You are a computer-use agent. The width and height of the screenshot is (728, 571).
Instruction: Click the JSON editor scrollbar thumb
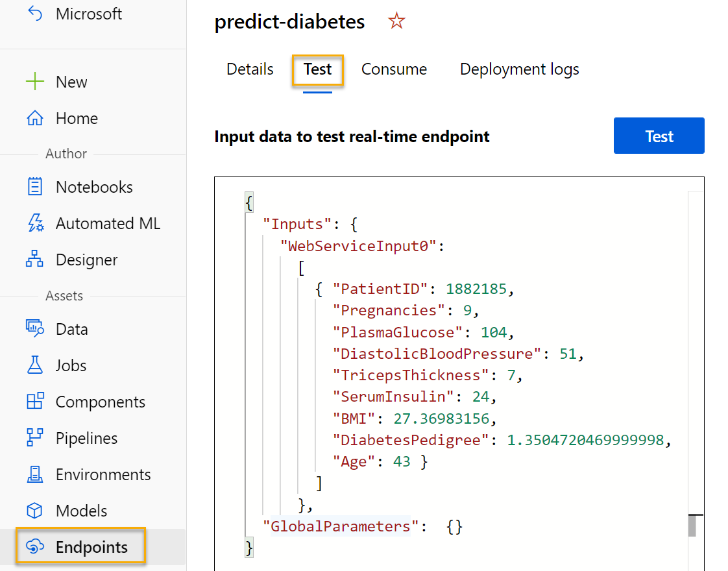coord(692,525)
